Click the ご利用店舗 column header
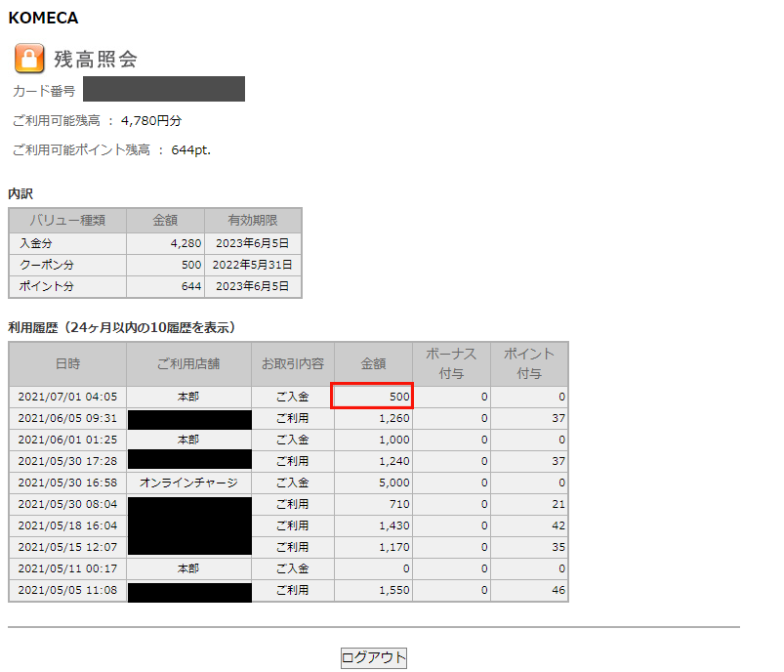This screenshot has width=784, height=672. tap(188, 363)
